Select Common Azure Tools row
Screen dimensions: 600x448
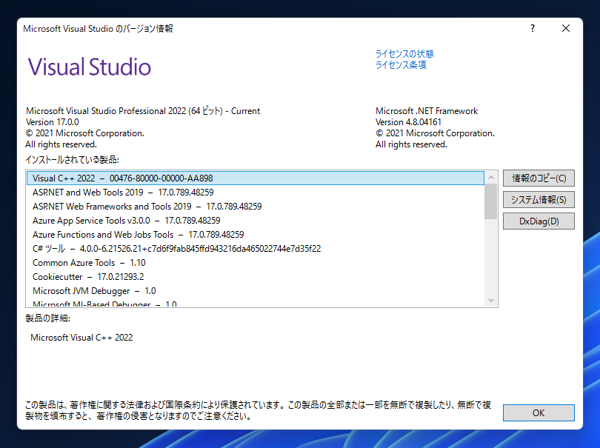256,263
